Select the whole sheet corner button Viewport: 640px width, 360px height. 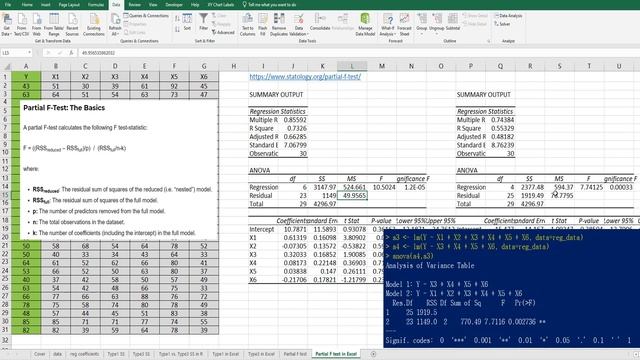coord(6,67)
